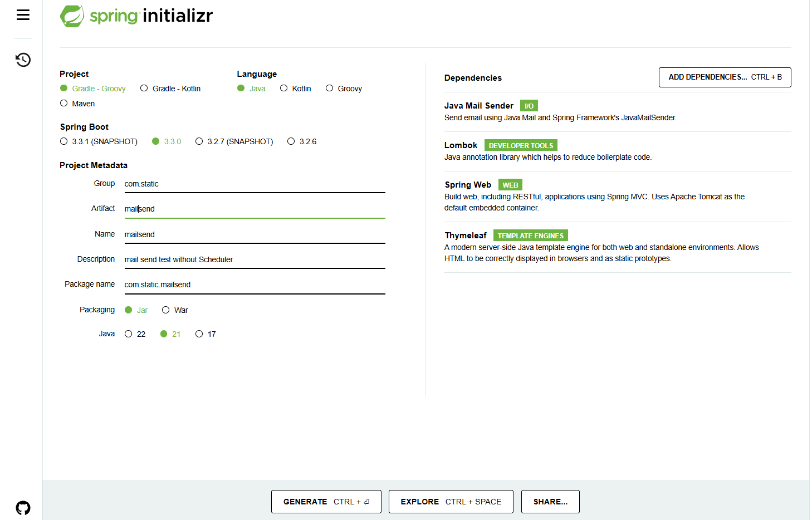Select Spring Boot 3.2.6
Viewport: 812px width, 520px height.
point(302,141)
